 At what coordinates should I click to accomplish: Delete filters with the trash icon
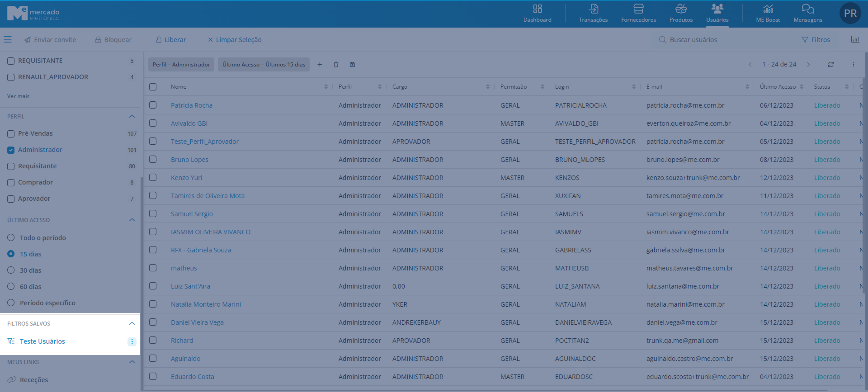pos(336,64)
